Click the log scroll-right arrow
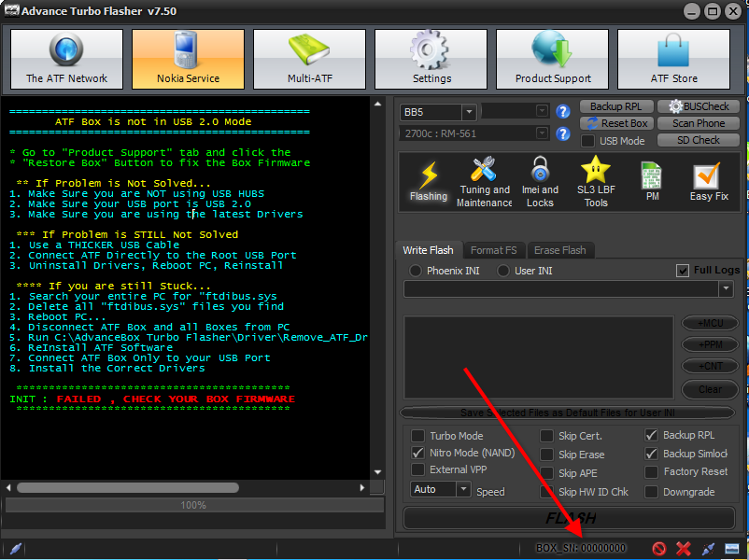Image resolution: width=749 pixels, height=560 pixels. pos(362,487)
